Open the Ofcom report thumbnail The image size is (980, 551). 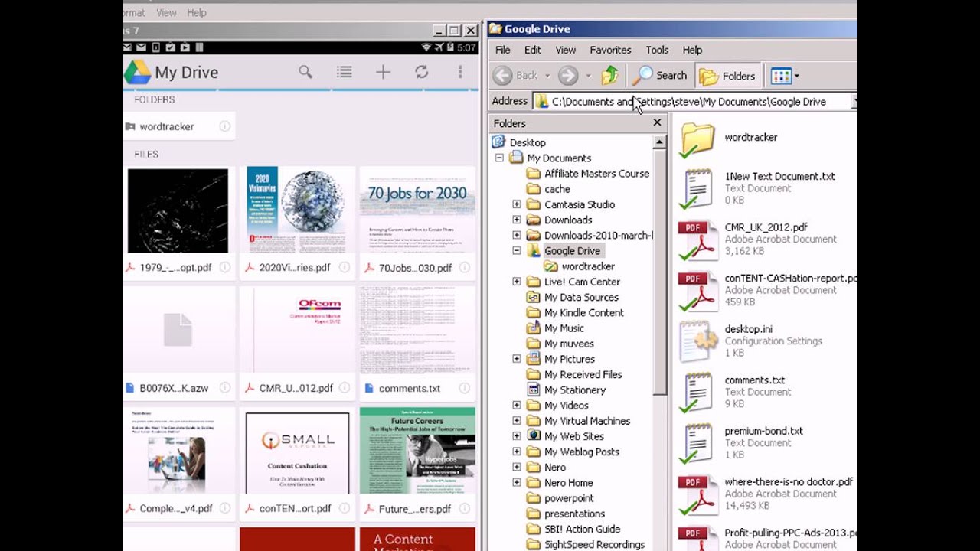click(x=297, y=331)
